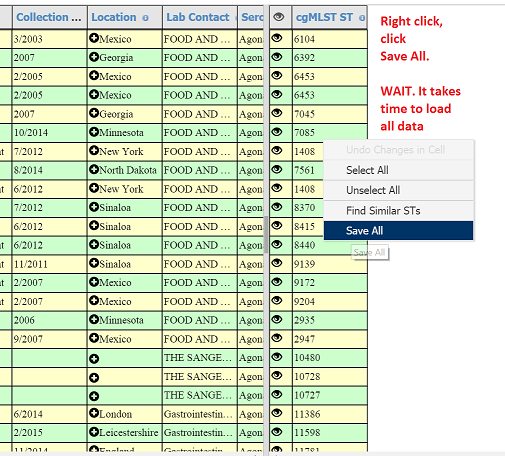Expand the New York location in the 6/2012 row
Screen dimensions: 505x456
[x=94, y=188]
